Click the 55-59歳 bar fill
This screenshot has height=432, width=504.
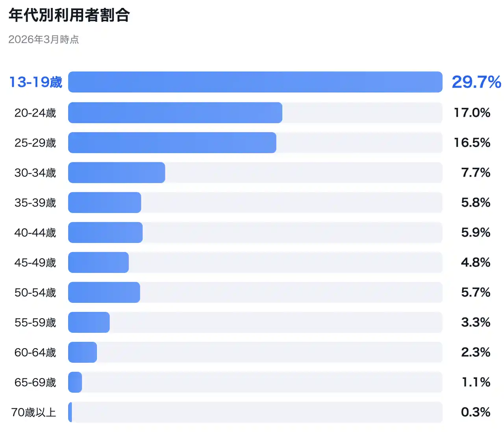(x=89, y=322)
